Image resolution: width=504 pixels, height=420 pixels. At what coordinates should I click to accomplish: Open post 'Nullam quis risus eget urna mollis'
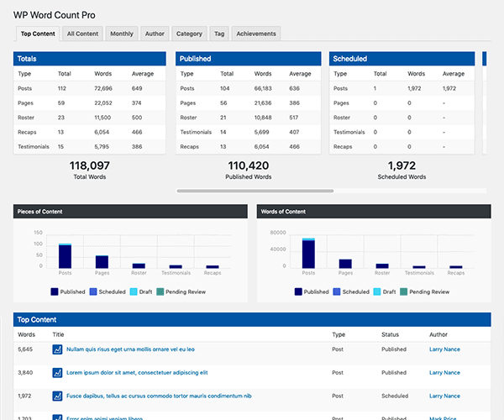click(x=130, y=349)
